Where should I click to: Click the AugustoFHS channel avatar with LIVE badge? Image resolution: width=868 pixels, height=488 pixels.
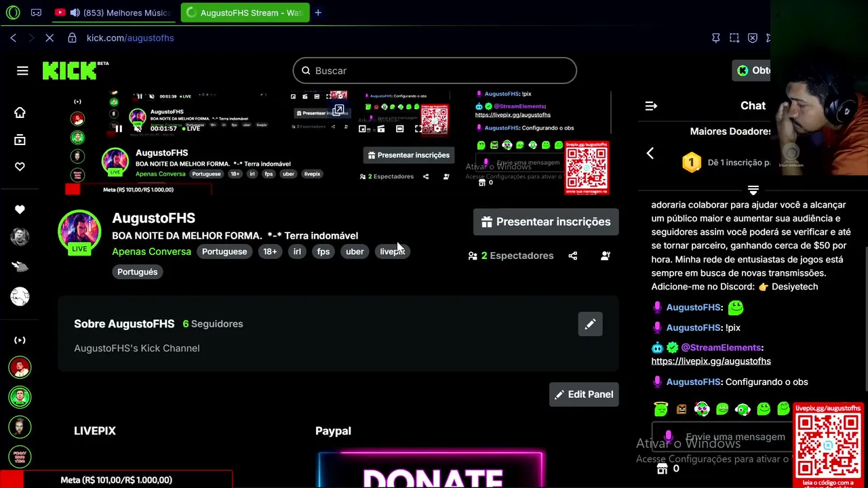[79, 232]
